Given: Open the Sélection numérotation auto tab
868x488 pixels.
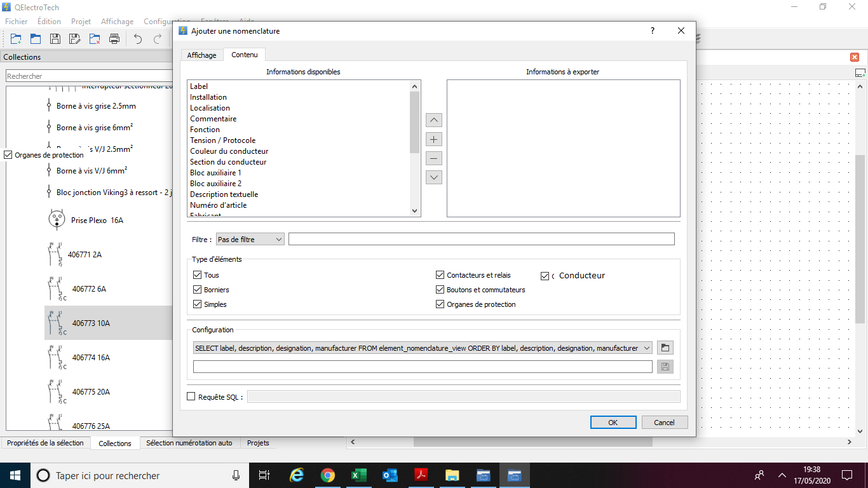Looking at the screenshot, I should click(x=189, y=443).
